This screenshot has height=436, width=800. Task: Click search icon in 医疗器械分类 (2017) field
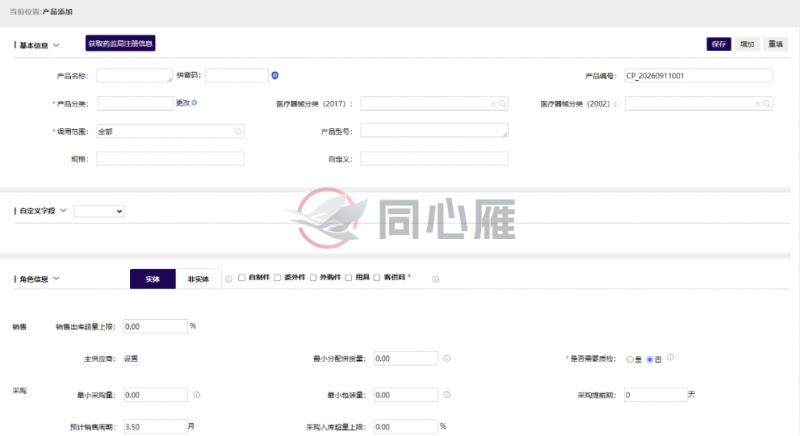(x=503, y=104)
